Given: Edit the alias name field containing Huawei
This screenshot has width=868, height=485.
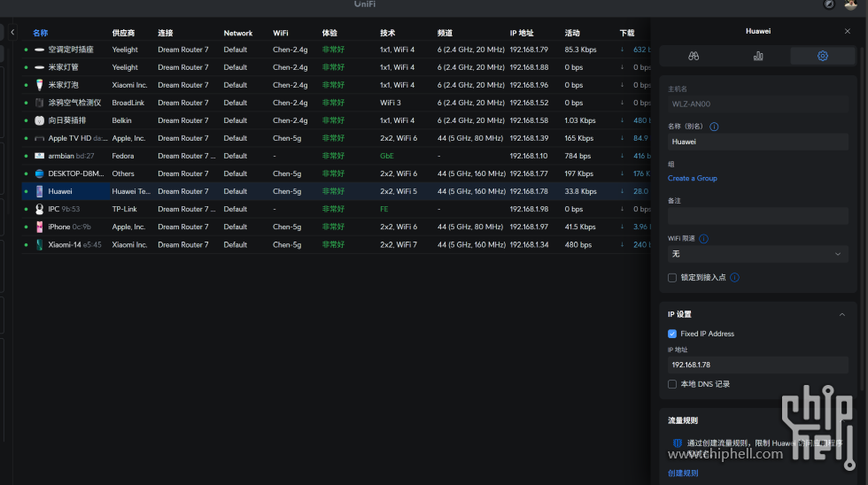Looking at the screenshot, I should [x=758, y=142].
